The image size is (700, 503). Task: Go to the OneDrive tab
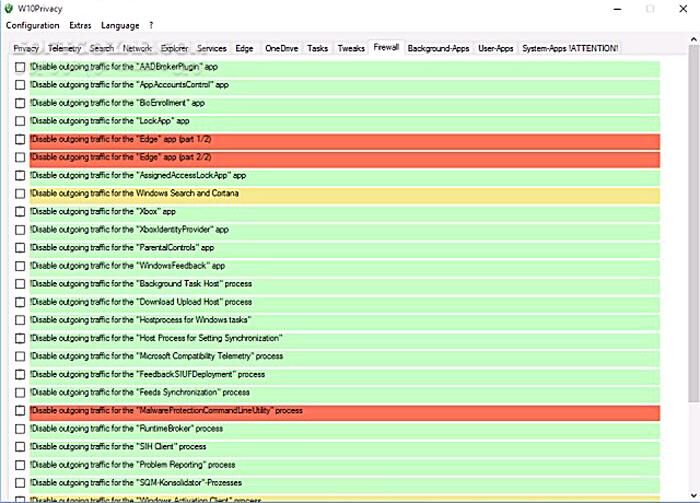coord(280,48)
